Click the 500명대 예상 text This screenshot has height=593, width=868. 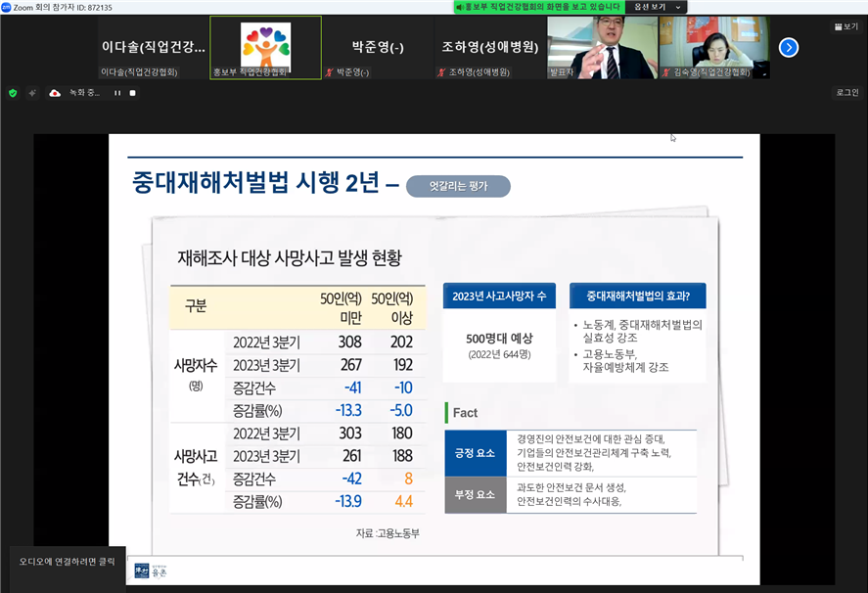click(x=499, y=339)
